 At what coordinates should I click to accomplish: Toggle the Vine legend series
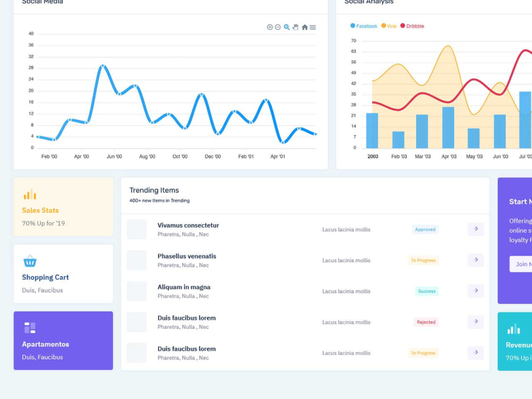pos(389,26)
